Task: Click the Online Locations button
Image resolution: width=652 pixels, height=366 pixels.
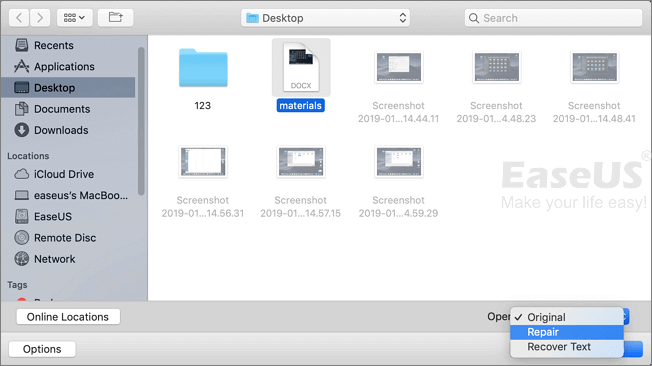Action: pyautogui.click(x=68, y=317)
